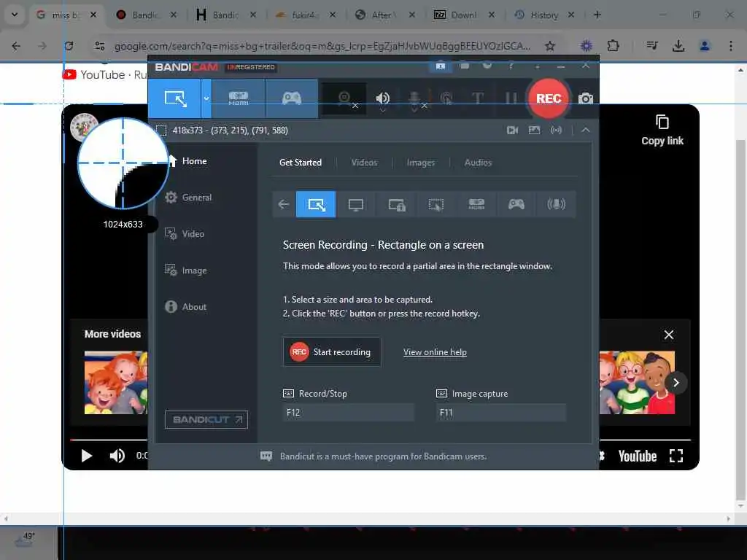Select HDMI device recording icon in the mode row
Screen dimensions: 747x560
(476, 204)
